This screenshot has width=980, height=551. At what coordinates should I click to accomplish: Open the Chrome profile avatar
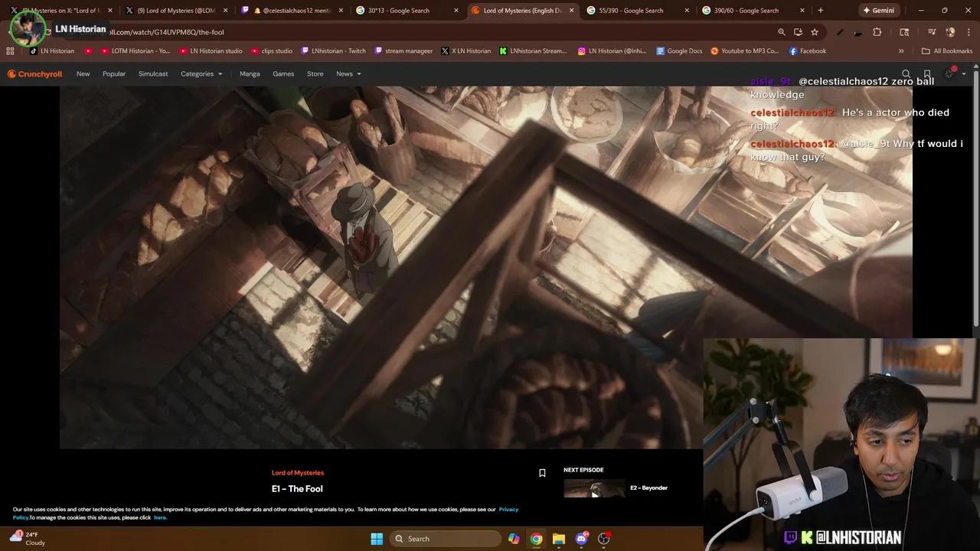coord(950,32)
